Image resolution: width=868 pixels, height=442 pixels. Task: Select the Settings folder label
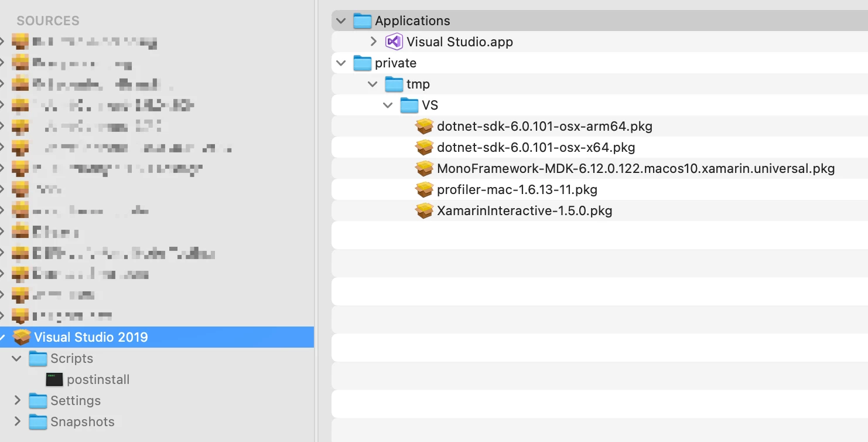(x=76, y=401)
